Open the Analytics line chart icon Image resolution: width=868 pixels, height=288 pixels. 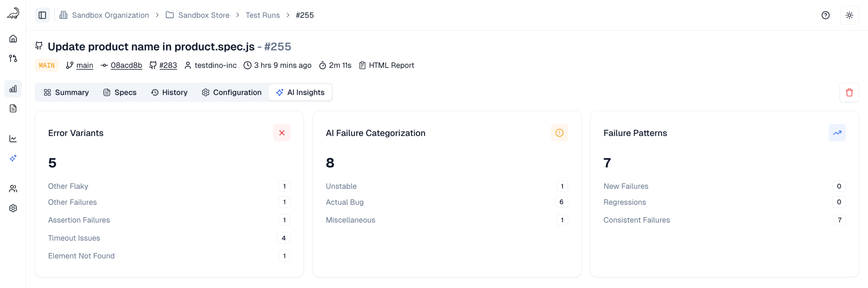pyautogui.click(x=13, y=138)
